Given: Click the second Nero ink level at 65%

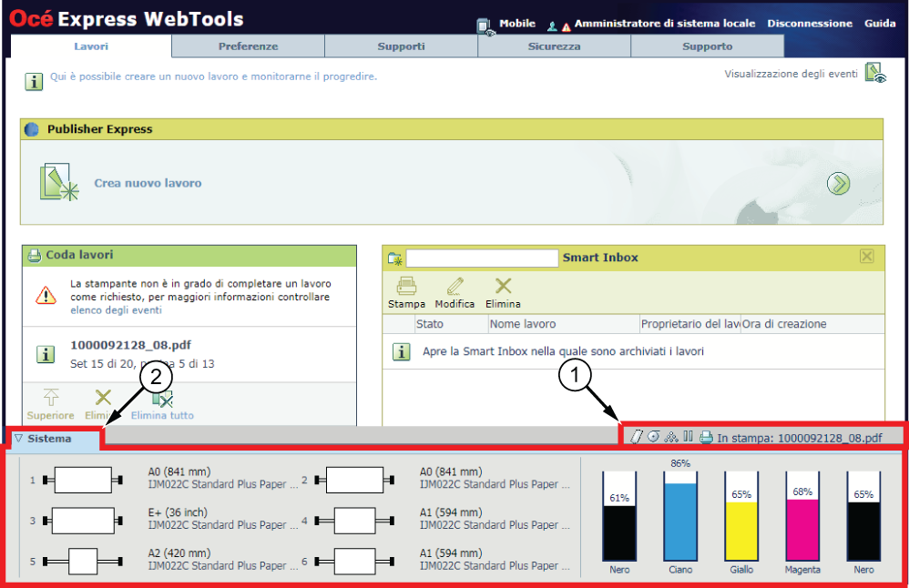Looking at the screenshot, I should (863, 516).
